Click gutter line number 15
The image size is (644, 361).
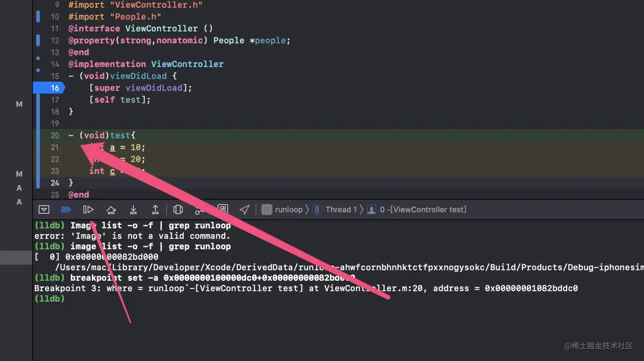55,76
